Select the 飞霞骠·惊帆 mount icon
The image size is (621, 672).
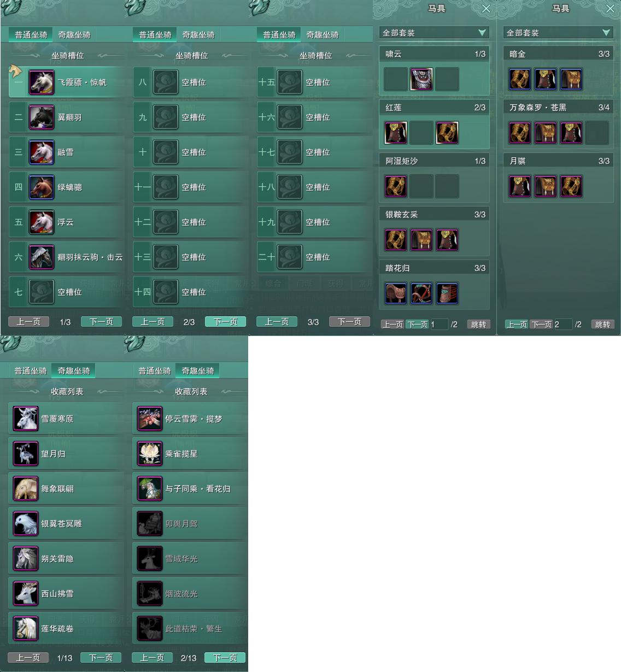point(42,82)
